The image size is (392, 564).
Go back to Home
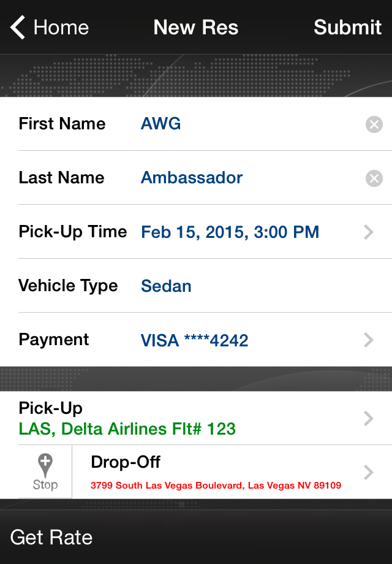point(61,28)
